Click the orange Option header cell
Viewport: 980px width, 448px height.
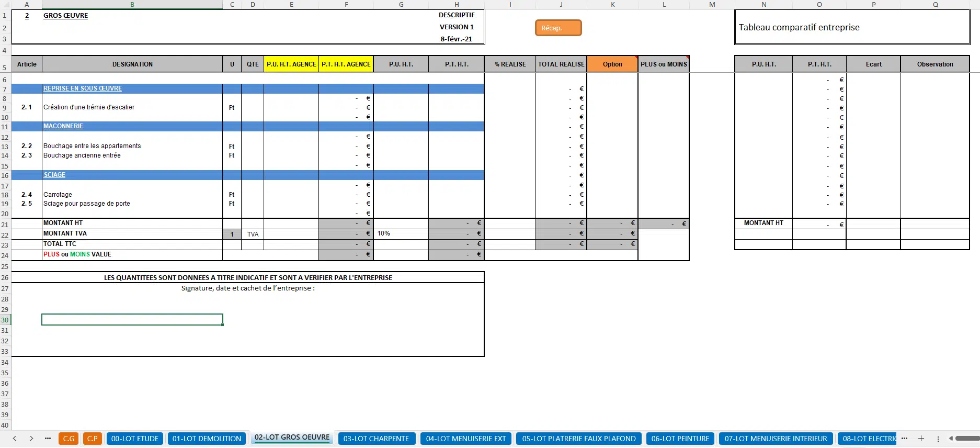click(612, 64)
